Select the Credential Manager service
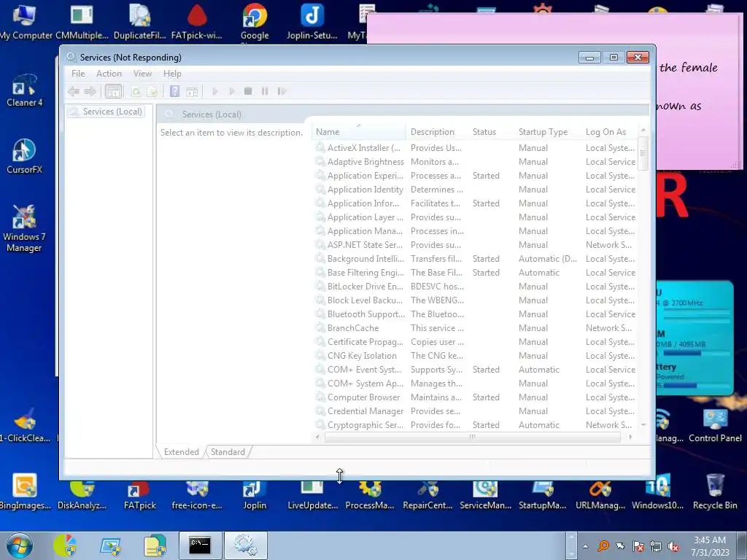The height and width of the screenshot is (560, 747). pyautogui.click(x=475, y=411)
